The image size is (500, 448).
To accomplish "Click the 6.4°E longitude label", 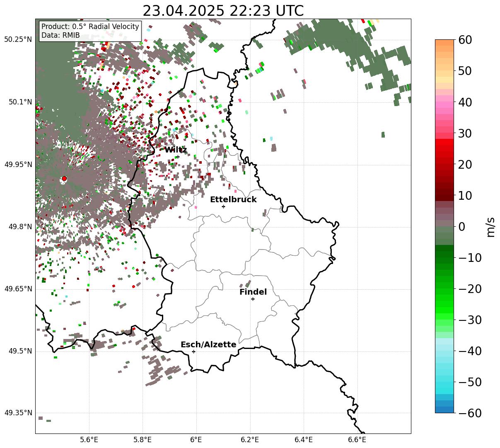I will pyautogui.click(x=304, y=439).
